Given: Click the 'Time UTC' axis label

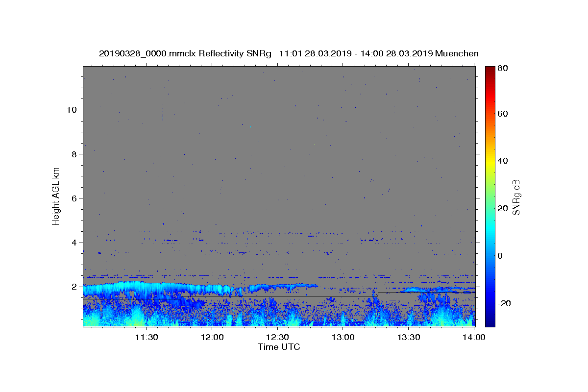Looking at the screenshot, I should click(x=279, y=347).
